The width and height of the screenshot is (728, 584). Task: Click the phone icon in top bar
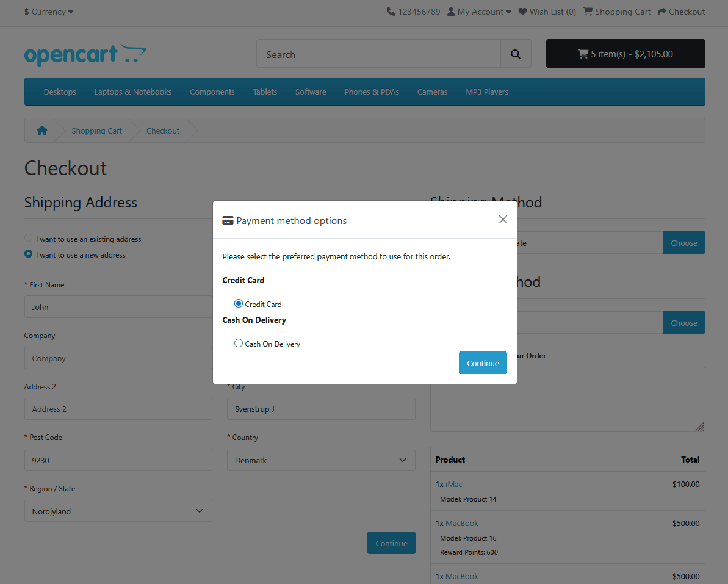pos(391,12)
